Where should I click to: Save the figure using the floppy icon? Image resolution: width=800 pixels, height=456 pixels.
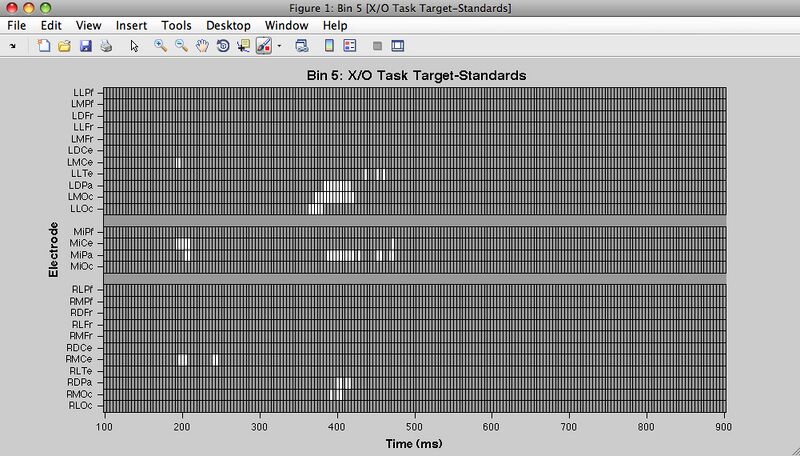[x=85, y=46]
